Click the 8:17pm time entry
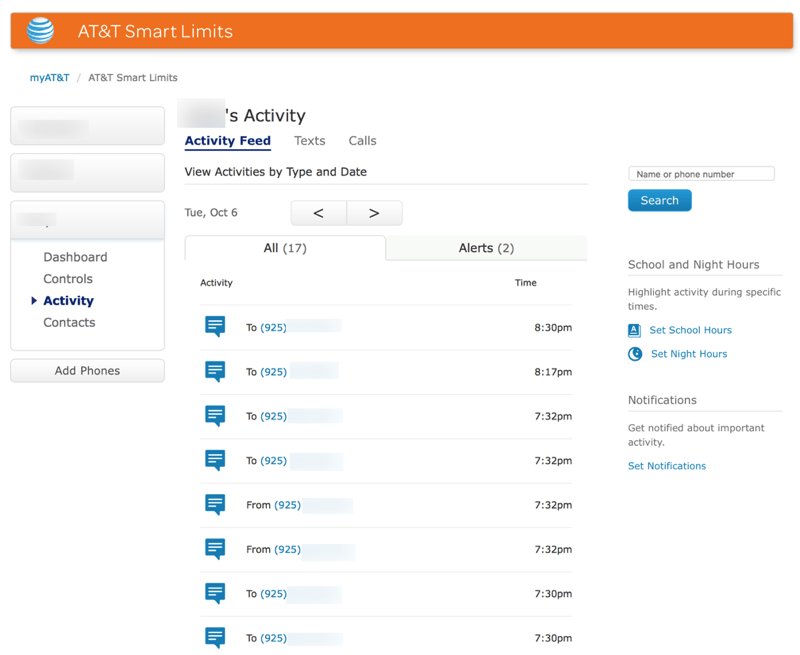Viewport: 800px width, 655px height. [553, 372]
